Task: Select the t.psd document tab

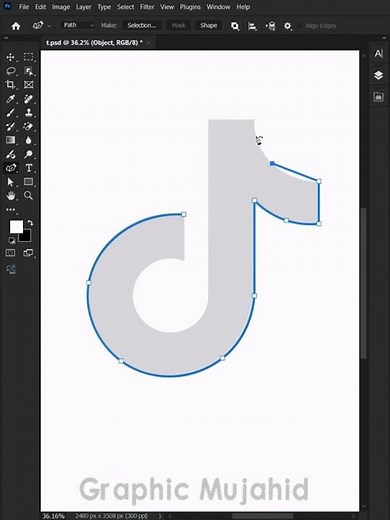Action: point(94,43)
